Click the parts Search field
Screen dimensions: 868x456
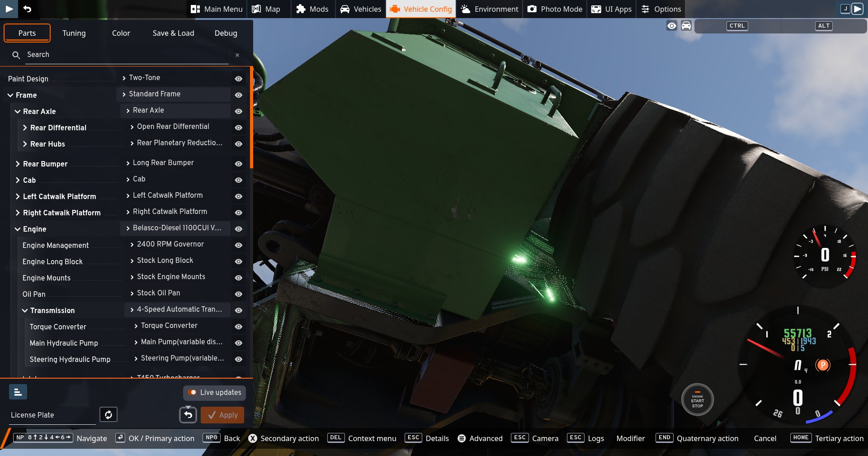[127, 55]
